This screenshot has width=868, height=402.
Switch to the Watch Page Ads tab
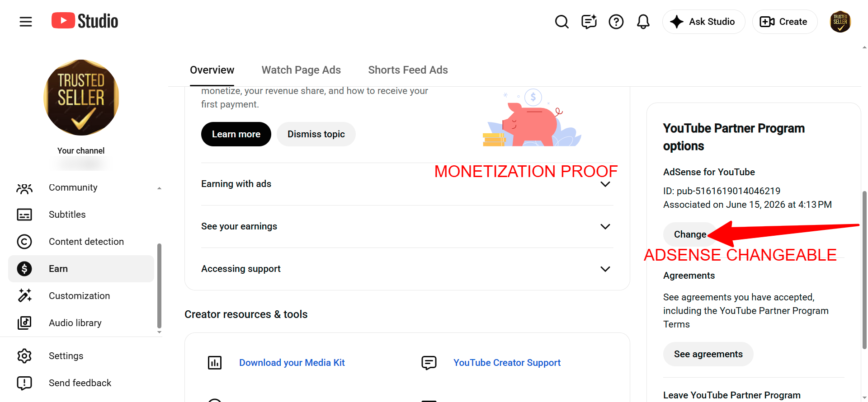point(301,70)
